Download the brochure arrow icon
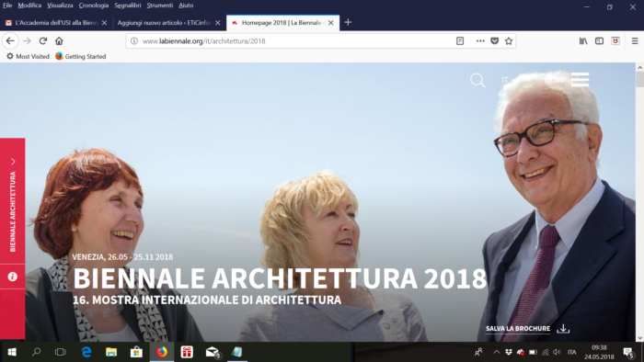Image resolution: width=644 pixels, height=362 pixels. pos(563,329)
